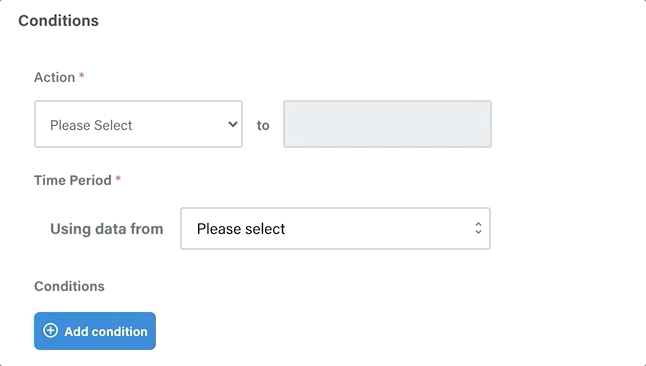
Task: Click the "Time Period" field label
Action: [73, 180]
